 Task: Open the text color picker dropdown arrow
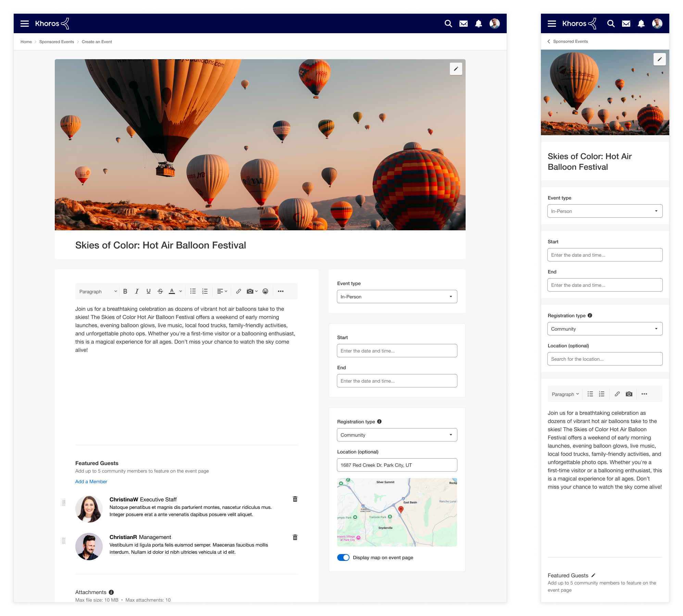[180, 291]
